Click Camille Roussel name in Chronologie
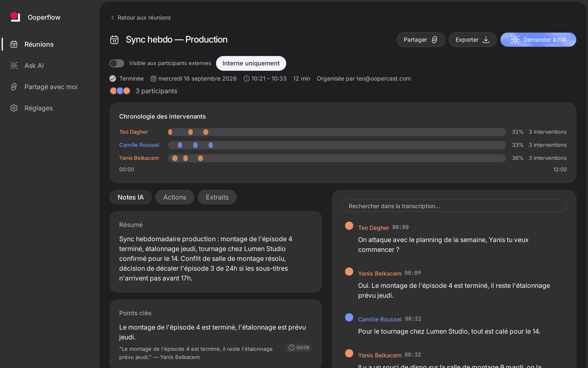The width and height of the screenshot is (588, 368). tap(139, 145)
